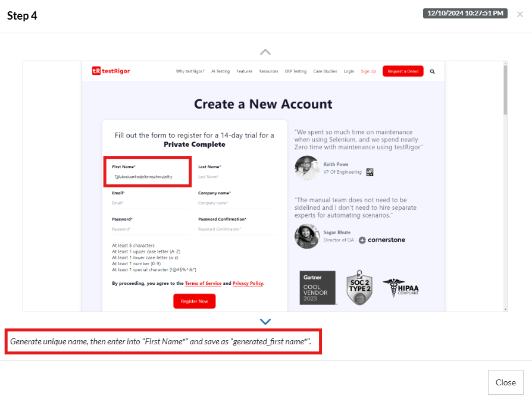Go to next step with down chevron
532x402 pixels.
tap(265, 322)
